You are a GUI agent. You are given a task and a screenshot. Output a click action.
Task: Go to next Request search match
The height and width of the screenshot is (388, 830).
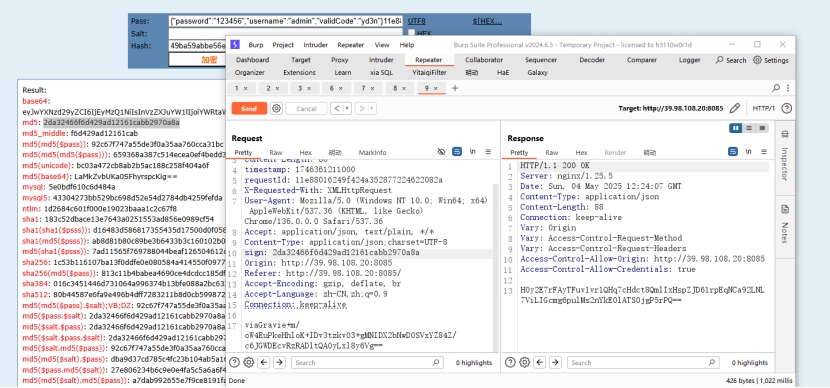(279, 363)
